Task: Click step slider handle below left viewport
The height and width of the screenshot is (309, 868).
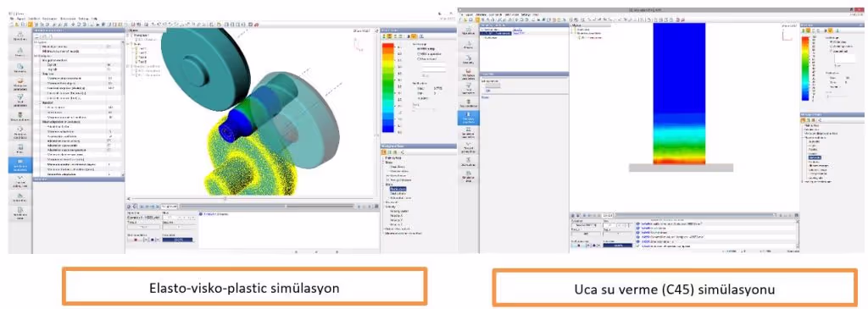Action: pos(225,198)
